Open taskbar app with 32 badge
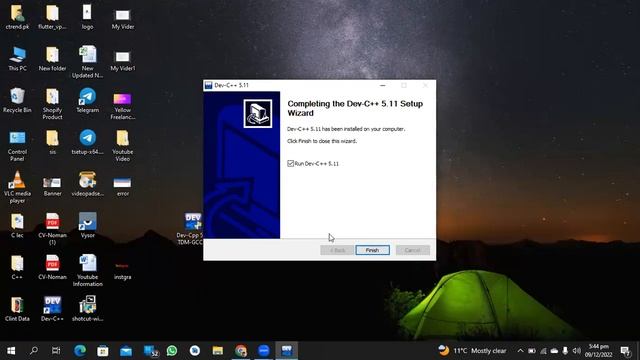This screenshot has height=360, width=640. 151,351
